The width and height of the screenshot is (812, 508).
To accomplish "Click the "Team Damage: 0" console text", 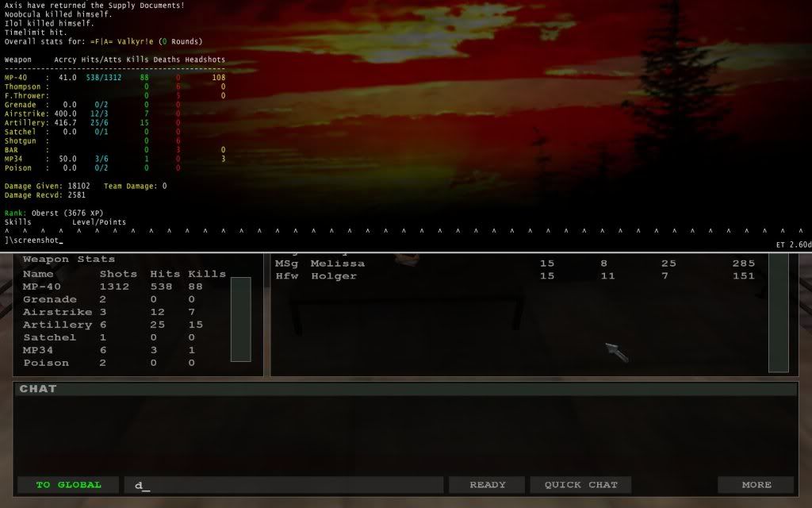I will pyautogui.click(x=135, y=186).
